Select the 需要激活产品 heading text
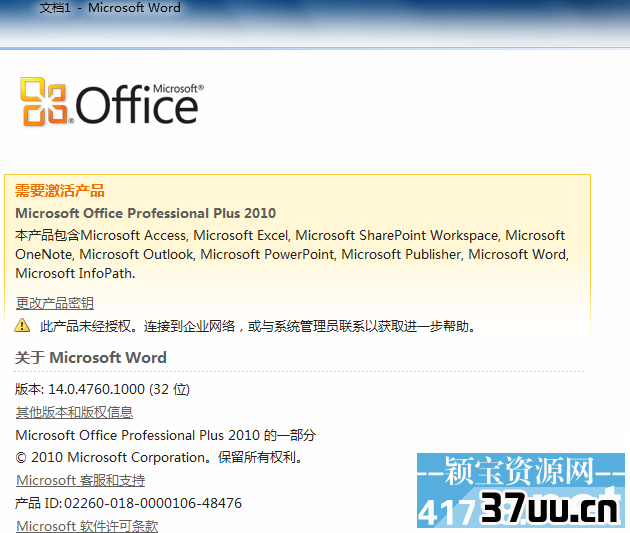The image size is (630, 533). coord(59,190)
